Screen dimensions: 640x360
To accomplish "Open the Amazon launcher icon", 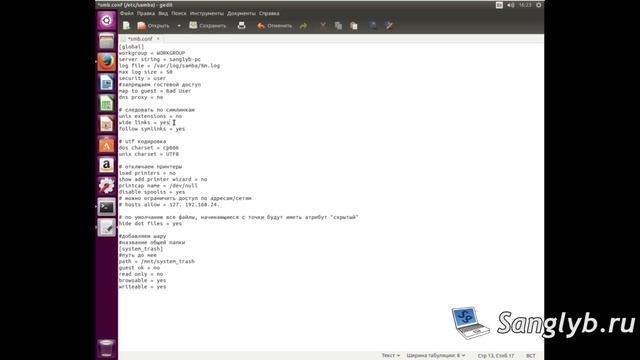I will coord(107,165).
